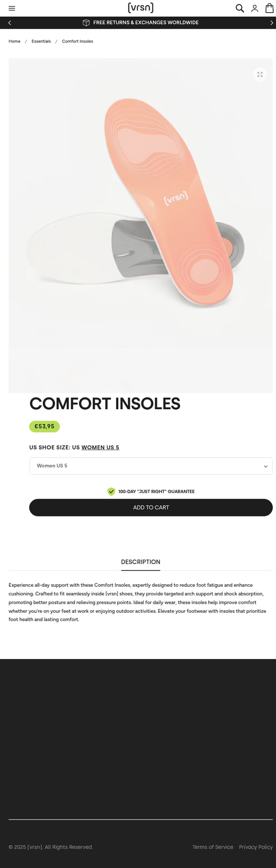
Task: Click the green guarantee shield icon
Action: pyautogui.click(x=111, y=491)
